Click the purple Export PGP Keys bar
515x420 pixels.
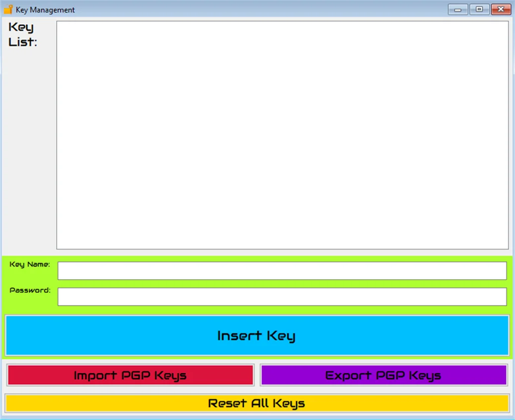click(384, 375)
